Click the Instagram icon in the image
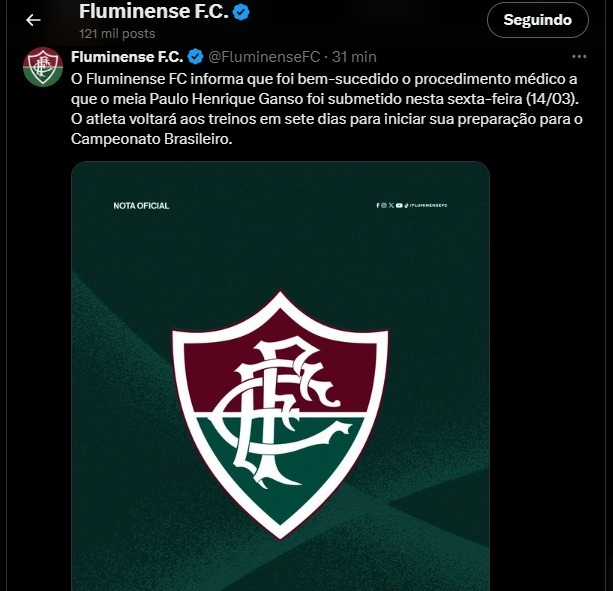This screenshot has height=591, width=613. point(384,206)
